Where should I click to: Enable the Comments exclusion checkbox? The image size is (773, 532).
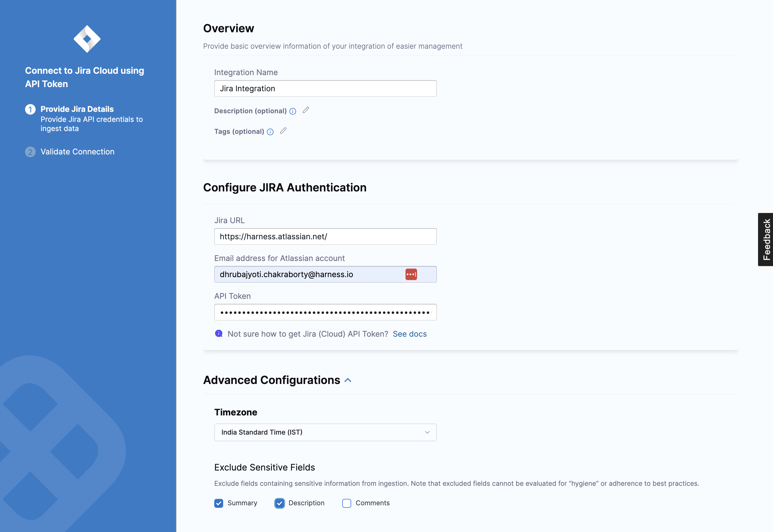347,503
